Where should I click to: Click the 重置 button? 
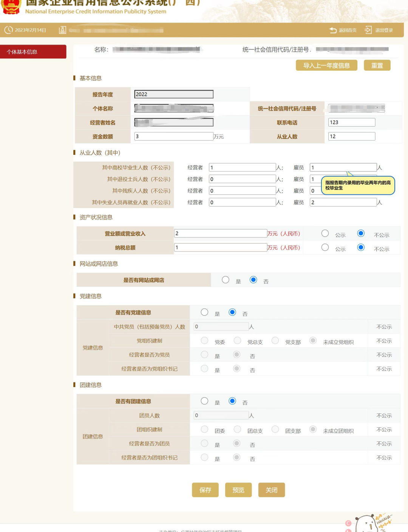pos(377,65)
